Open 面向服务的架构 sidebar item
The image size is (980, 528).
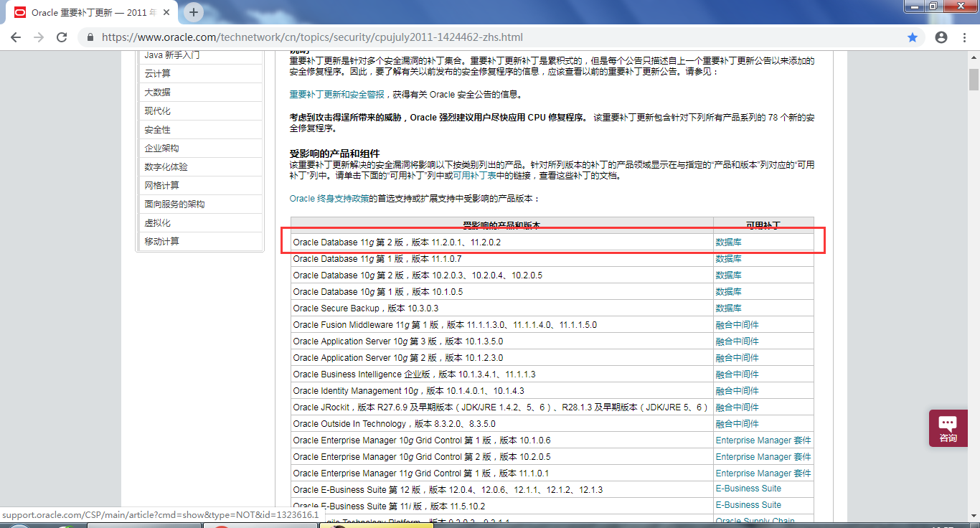click(174, 204)
